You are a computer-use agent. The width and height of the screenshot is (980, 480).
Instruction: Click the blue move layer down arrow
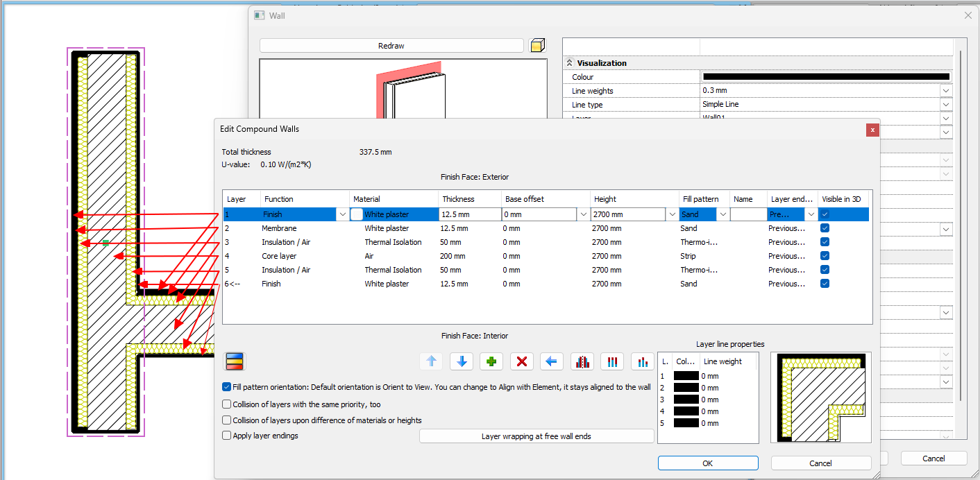[x=462, y=361]
